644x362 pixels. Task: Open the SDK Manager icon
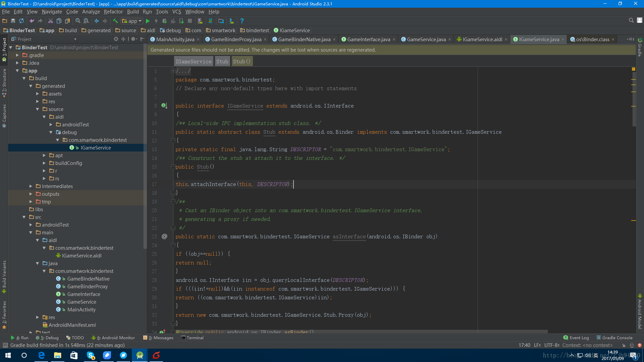[x=231, y=21]
